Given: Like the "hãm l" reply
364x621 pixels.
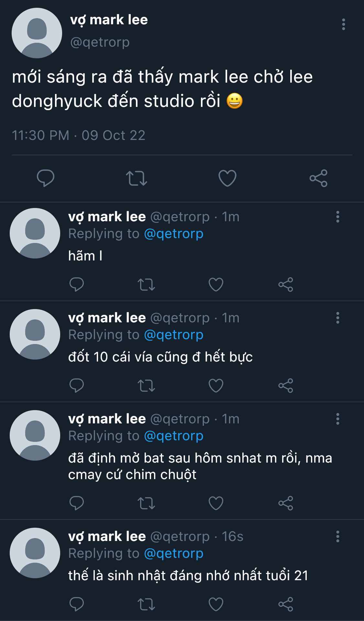Looking at the screenshot, I should 216,285.
